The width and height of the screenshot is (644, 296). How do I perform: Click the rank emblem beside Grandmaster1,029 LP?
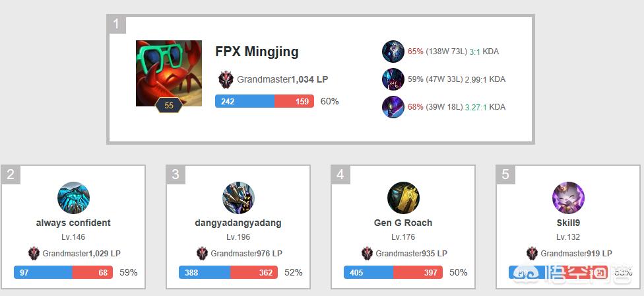34,253
